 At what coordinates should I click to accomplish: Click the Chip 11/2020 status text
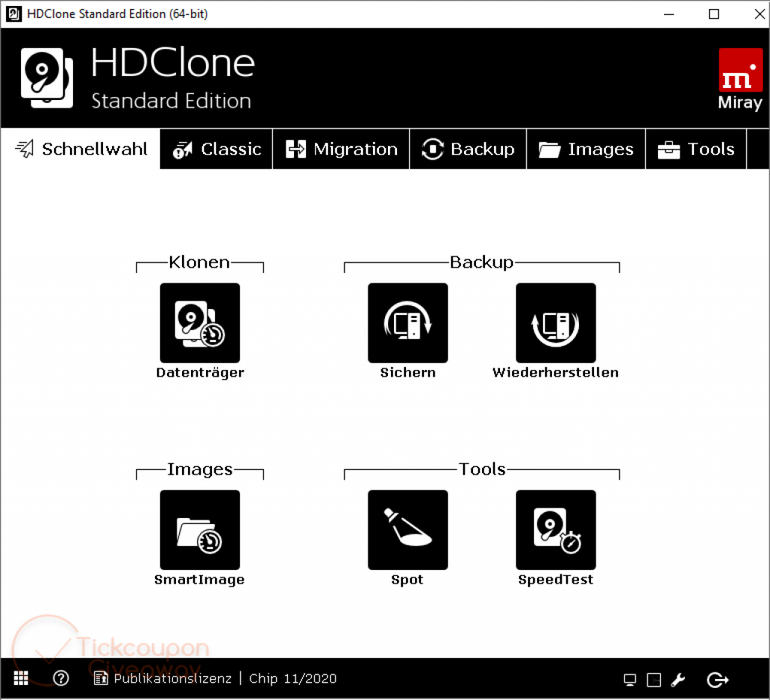coord(293,678)
